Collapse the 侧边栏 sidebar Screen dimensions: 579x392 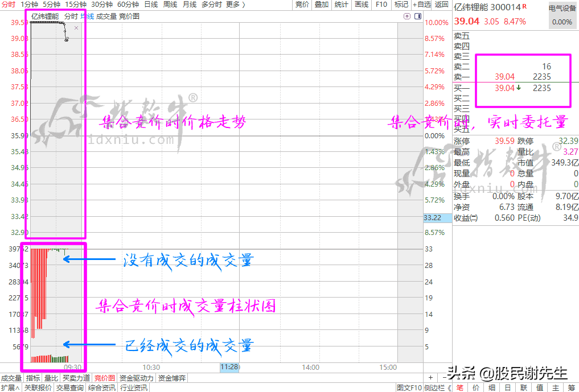pyautogui.click(x=437, y=387)
